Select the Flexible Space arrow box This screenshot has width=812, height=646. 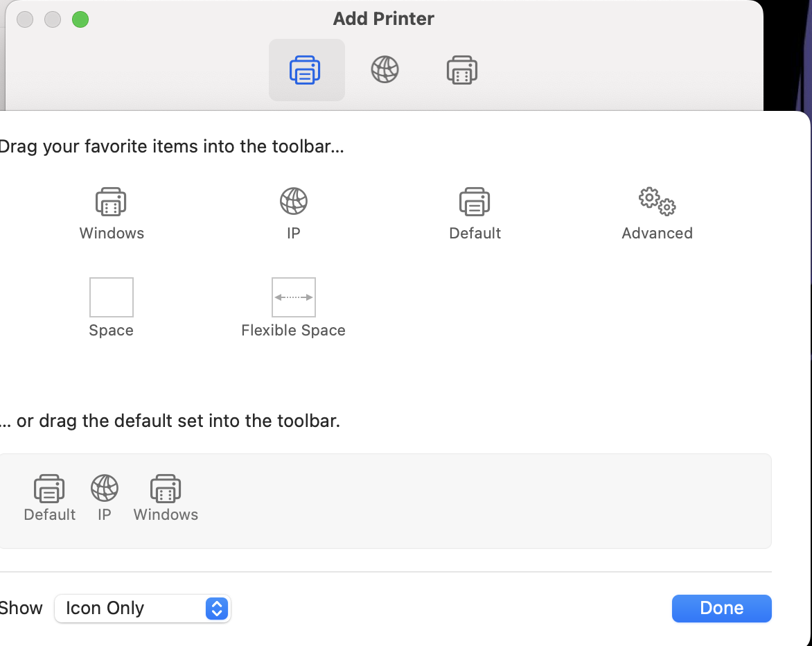[x=294, y=297]
